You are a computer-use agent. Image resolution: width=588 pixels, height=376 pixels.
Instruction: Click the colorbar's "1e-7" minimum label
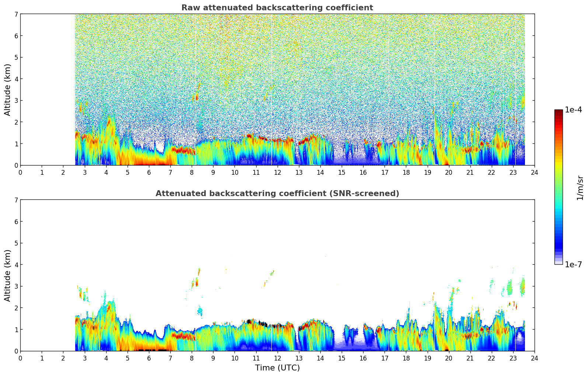pyautogui.click(x=573, y=264)
